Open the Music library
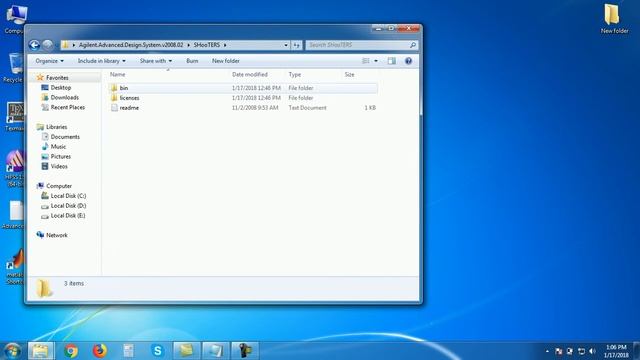 [x=58, y=147]
